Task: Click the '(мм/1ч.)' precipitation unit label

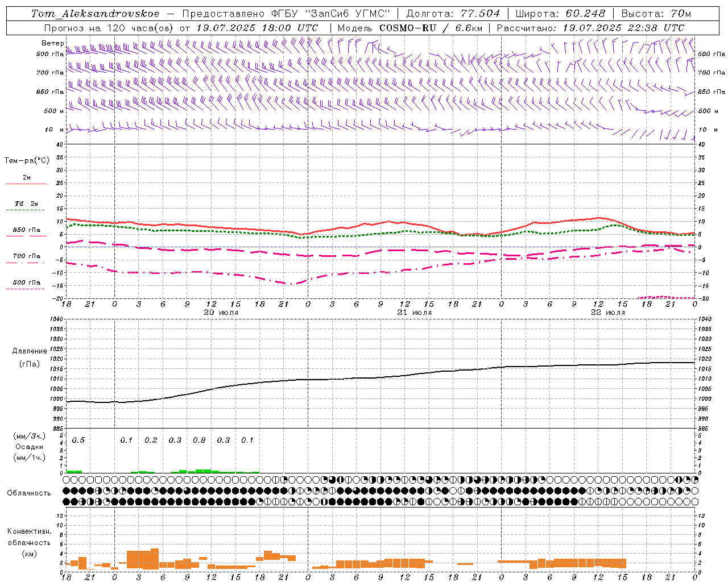Action: point(29,458)
